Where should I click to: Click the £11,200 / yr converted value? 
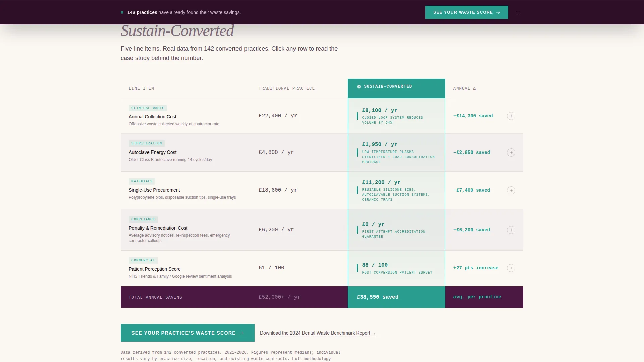tap(381, 182)
